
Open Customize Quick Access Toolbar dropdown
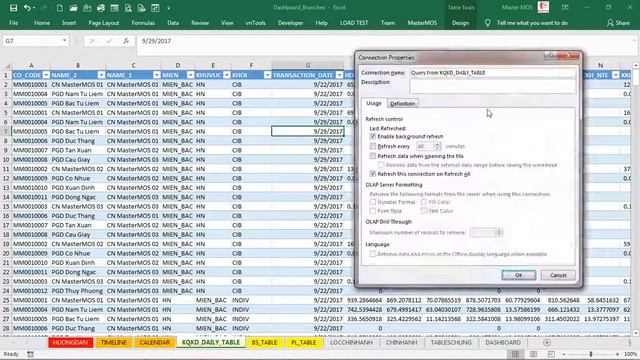169,8
